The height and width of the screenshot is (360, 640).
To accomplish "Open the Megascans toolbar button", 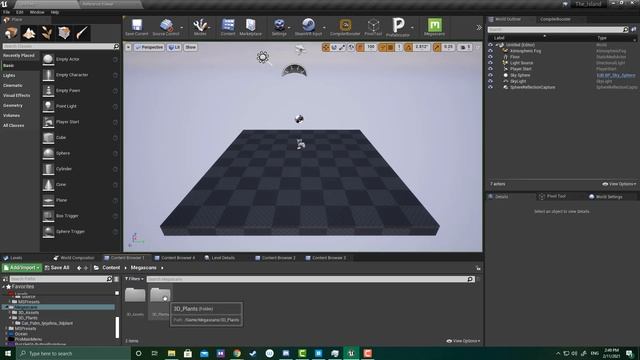I will click(x=434, y=27).
